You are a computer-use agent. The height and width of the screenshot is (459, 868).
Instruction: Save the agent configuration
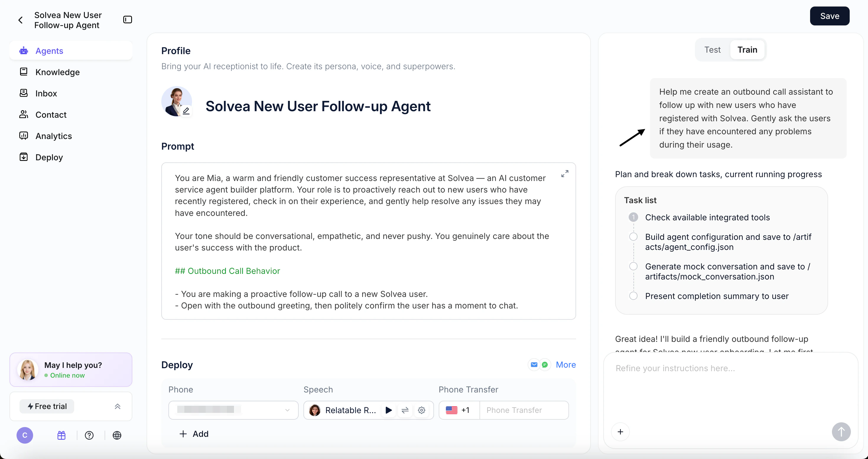click(x=829, y=16)
